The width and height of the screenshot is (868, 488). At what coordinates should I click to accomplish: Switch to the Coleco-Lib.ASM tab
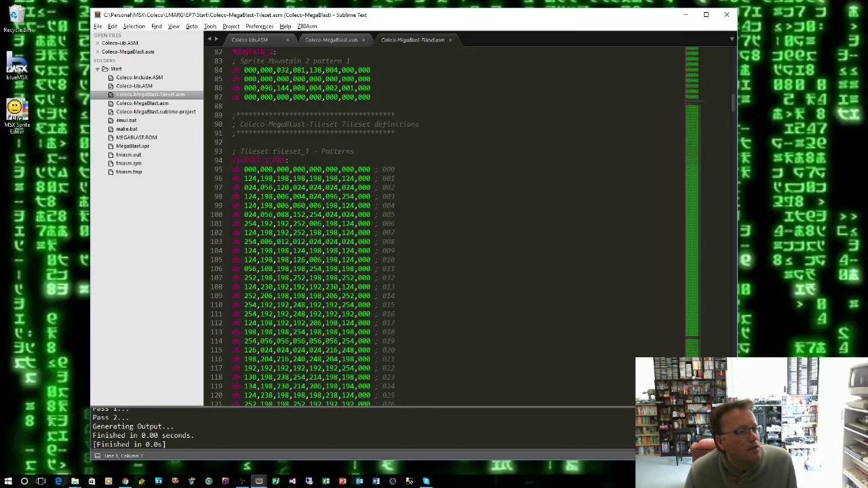click(x=250, y=40)
